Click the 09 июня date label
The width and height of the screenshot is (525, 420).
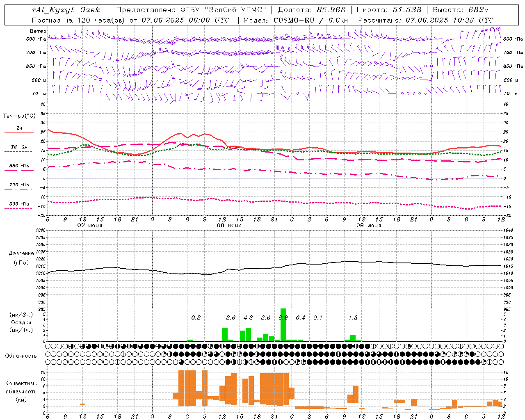(x=369, y=226)
